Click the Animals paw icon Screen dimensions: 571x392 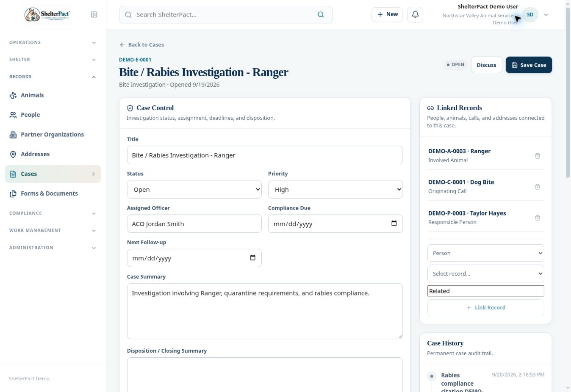point(13,95)
